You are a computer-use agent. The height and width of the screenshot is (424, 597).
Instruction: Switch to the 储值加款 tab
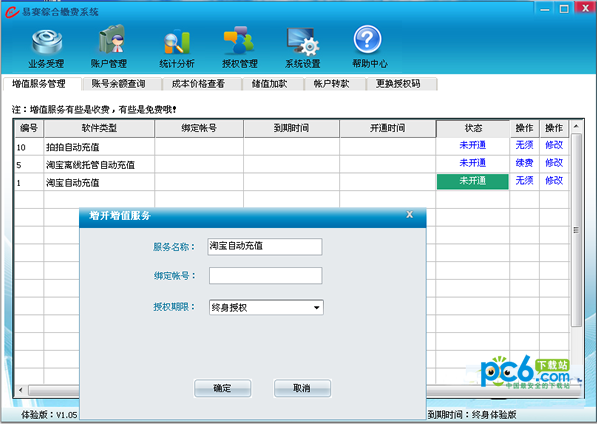tap(273, 84)
